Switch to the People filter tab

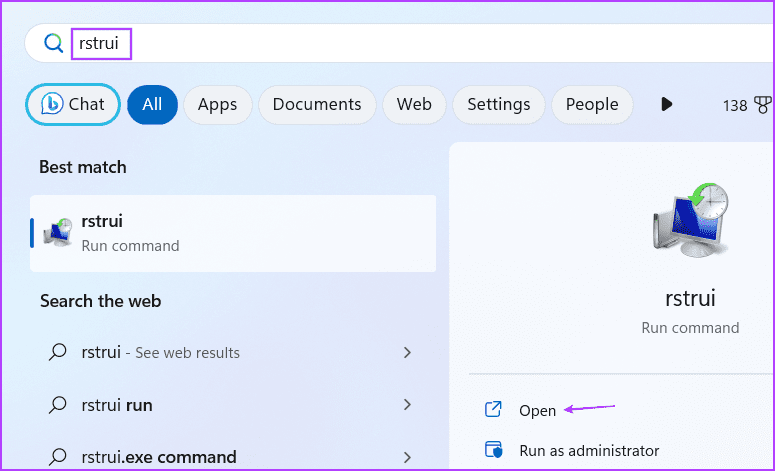pyautogui.click(x=592, y=104)
